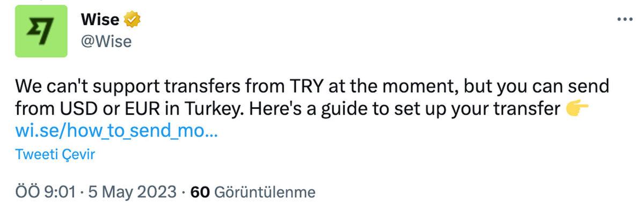
Task: Visit the @Wise handle
Action: click(x=106, y=41)
